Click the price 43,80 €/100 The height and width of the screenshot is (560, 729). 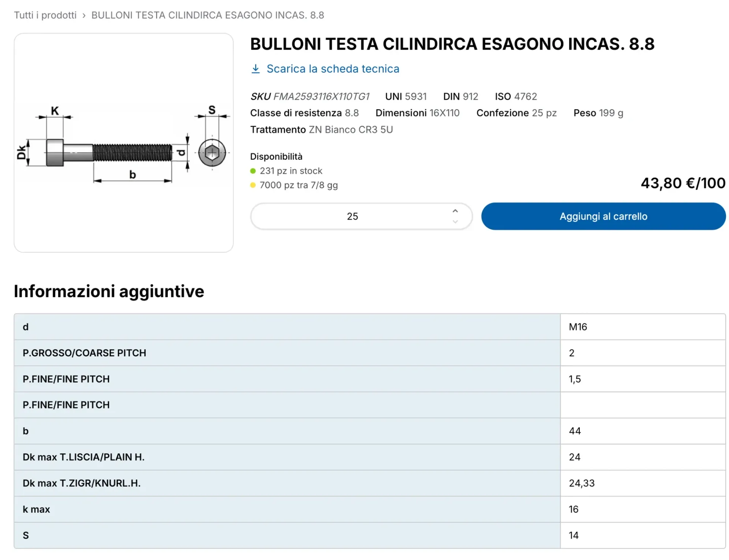coord(683,183)
